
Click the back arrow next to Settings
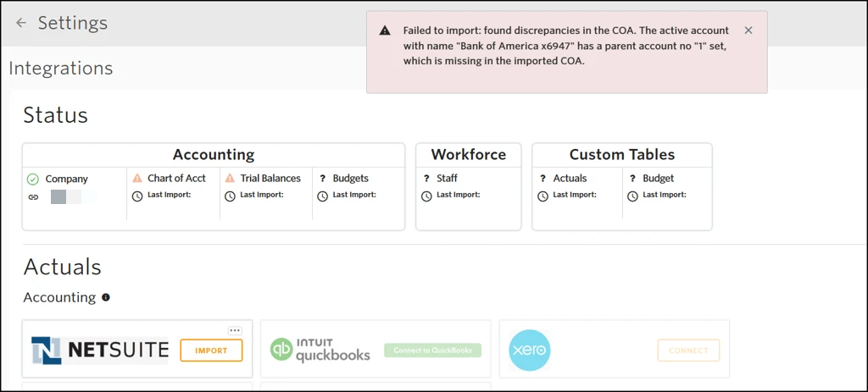pyautogui.click(x=21, y=24)
